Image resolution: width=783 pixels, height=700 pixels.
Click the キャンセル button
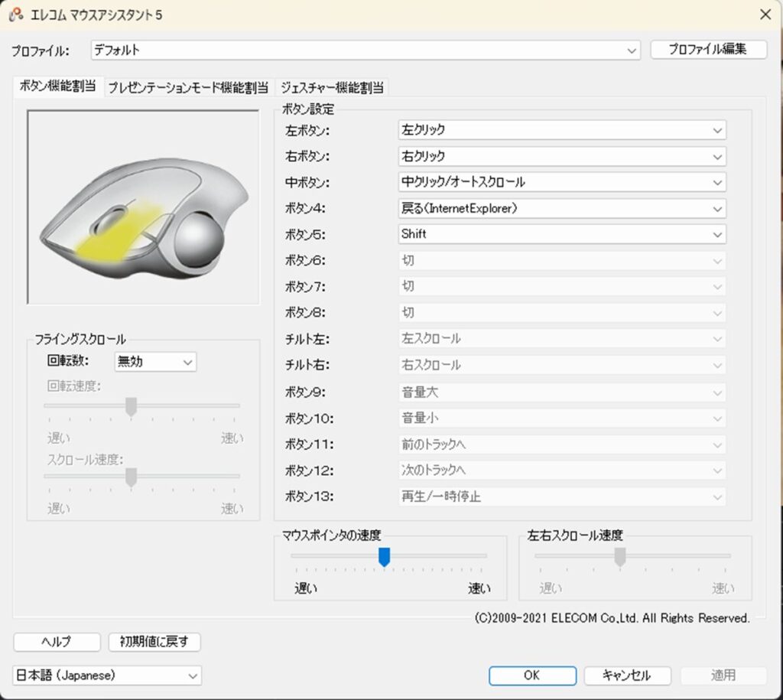627,676
